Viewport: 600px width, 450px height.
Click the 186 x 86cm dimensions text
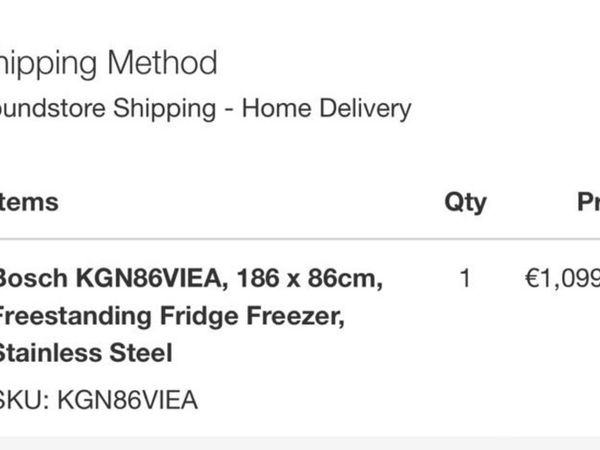pyautogui.click(x=310, y=278)
